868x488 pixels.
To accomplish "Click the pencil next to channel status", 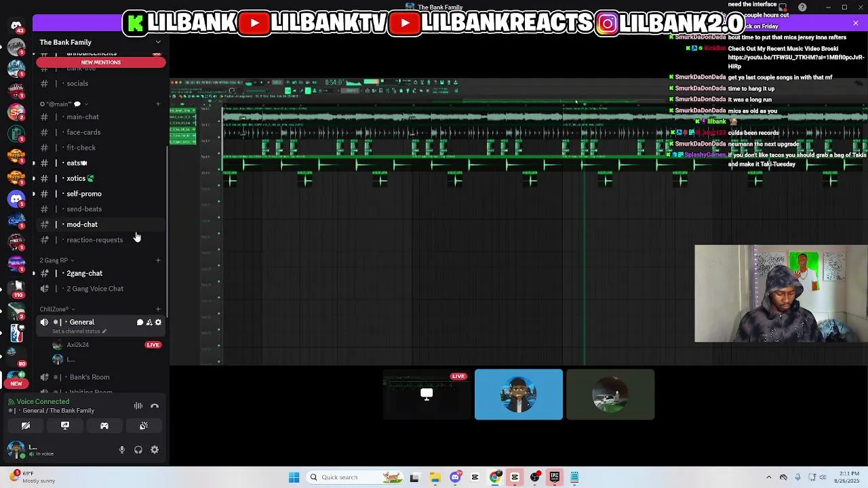I will pyautogui.click(x=105, y=331).
